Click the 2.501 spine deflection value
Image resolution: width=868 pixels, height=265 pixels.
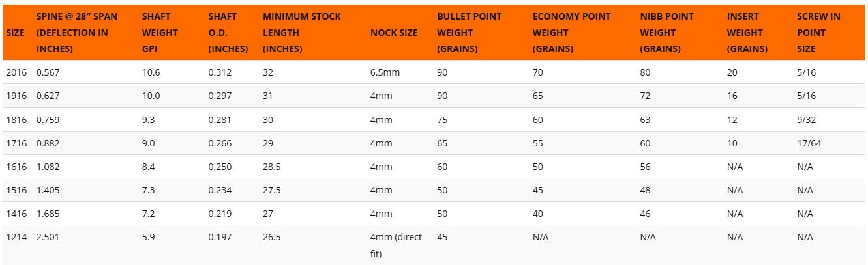coord(48,237)
